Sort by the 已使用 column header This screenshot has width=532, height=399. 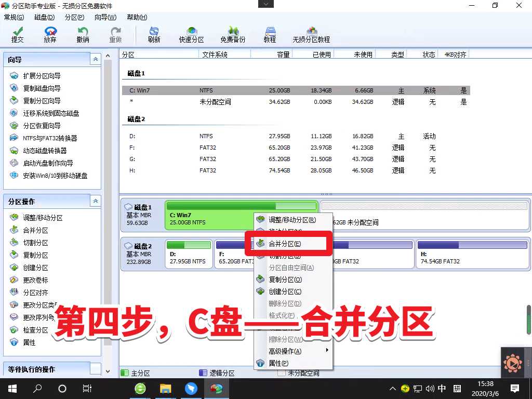coord(313,55)
